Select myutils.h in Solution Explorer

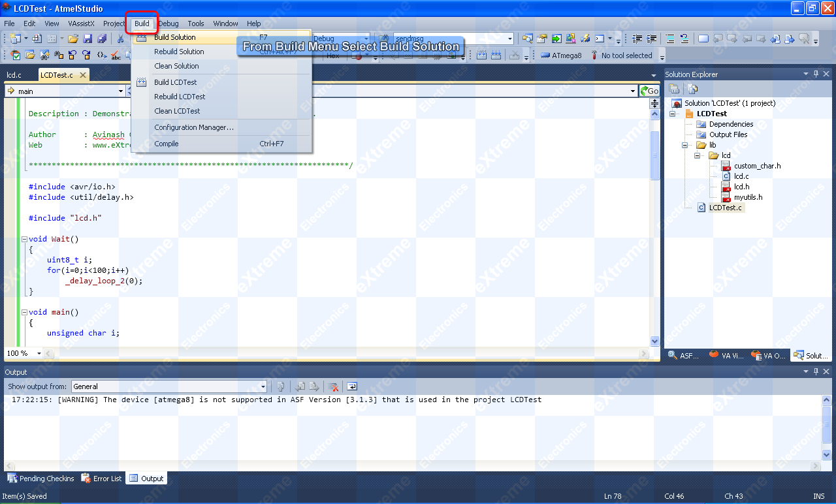point(748,197)
